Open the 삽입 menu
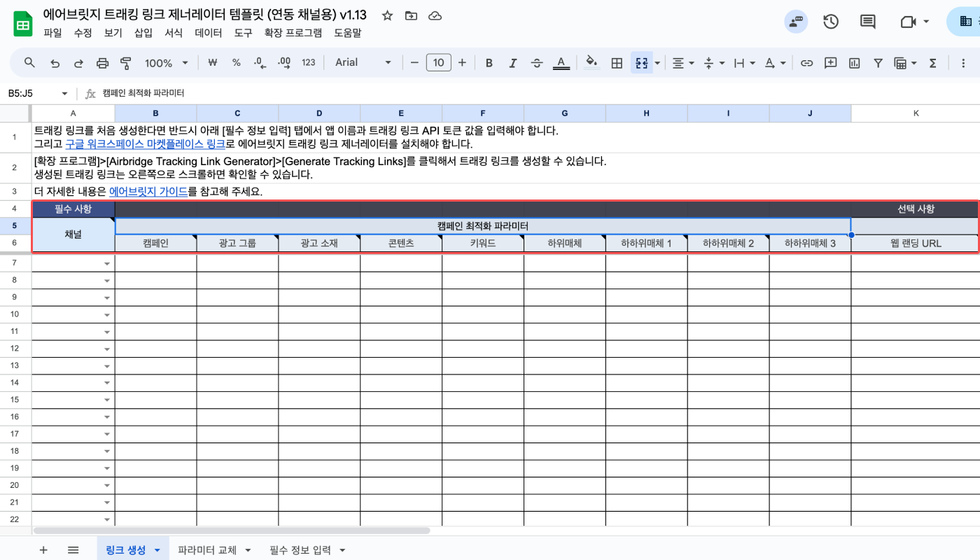Viewport: 980px width, 560px height. click(143, 33)
